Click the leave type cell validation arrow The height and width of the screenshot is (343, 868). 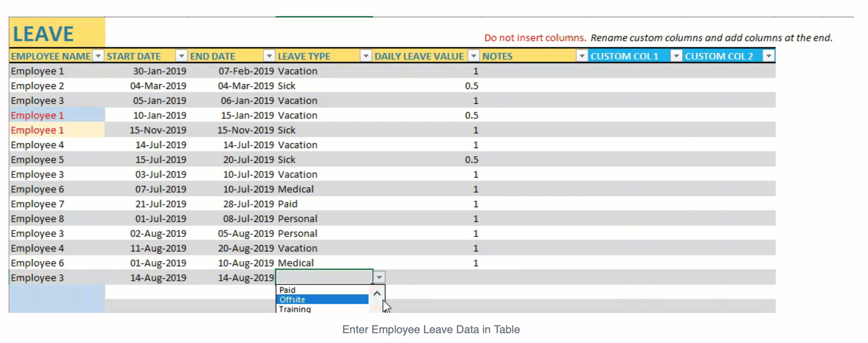tap(379, 277)
